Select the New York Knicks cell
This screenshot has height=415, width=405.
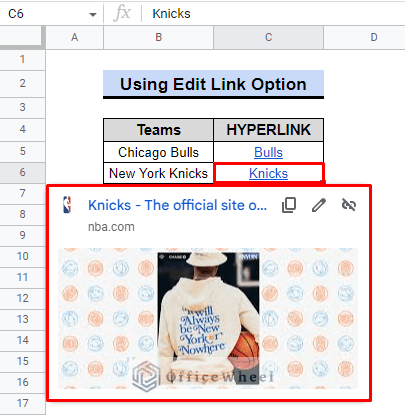(159, 173)
